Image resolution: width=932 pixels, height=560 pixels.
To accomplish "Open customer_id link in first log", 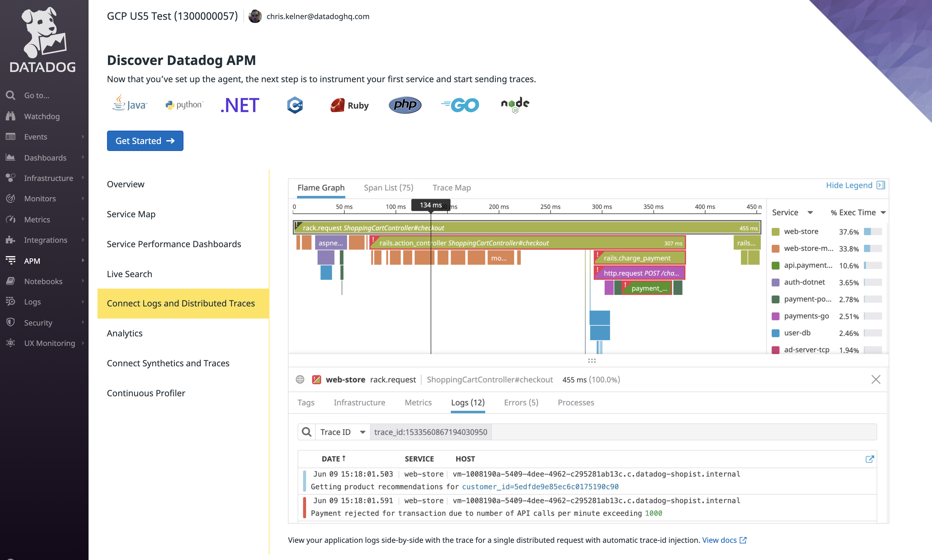I will pyautogui.click(x=540, y=486).
